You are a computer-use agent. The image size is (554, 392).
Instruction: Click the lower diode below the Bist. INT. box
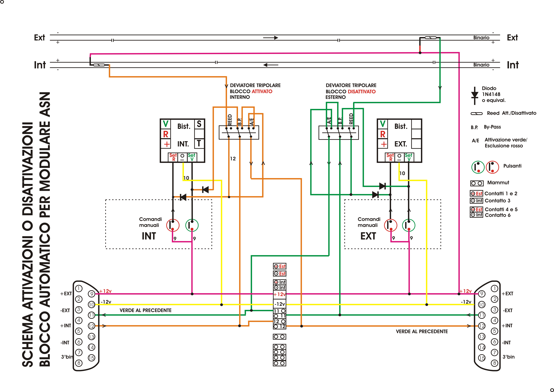click(183, 197)
